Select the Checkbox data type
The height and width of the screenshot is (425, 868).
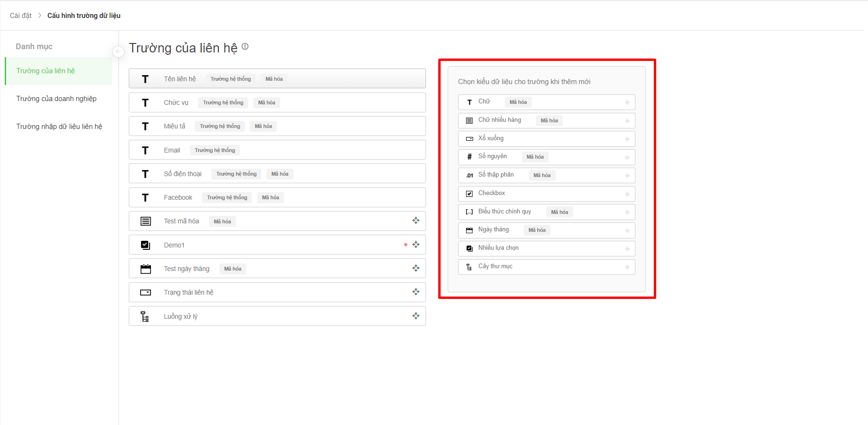click(x=492, y=193)
